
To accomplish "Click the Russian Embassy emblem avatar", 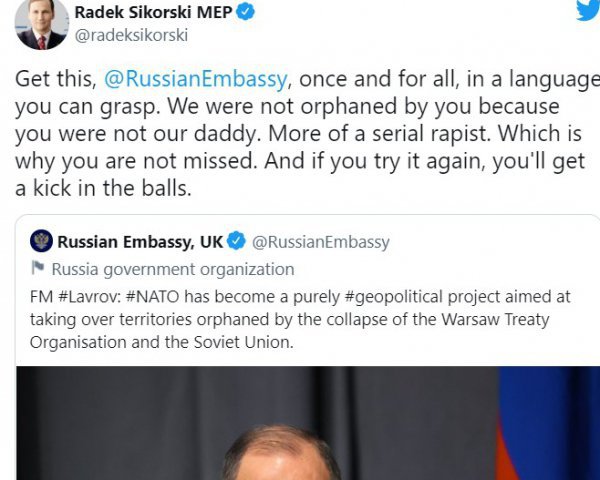I will click(41, 242).
